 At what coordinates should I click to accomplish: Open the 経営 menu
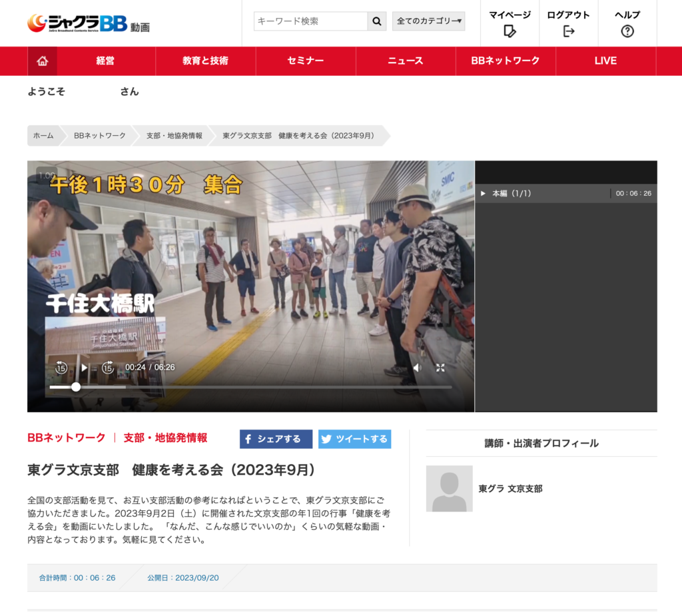[106, 61]
